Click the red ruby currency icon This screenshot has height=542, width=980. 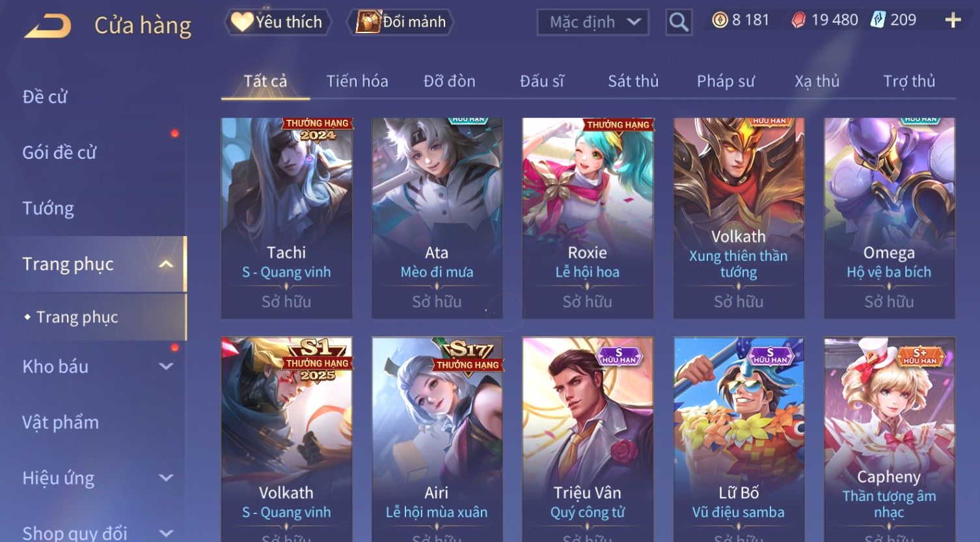(798, 21)
